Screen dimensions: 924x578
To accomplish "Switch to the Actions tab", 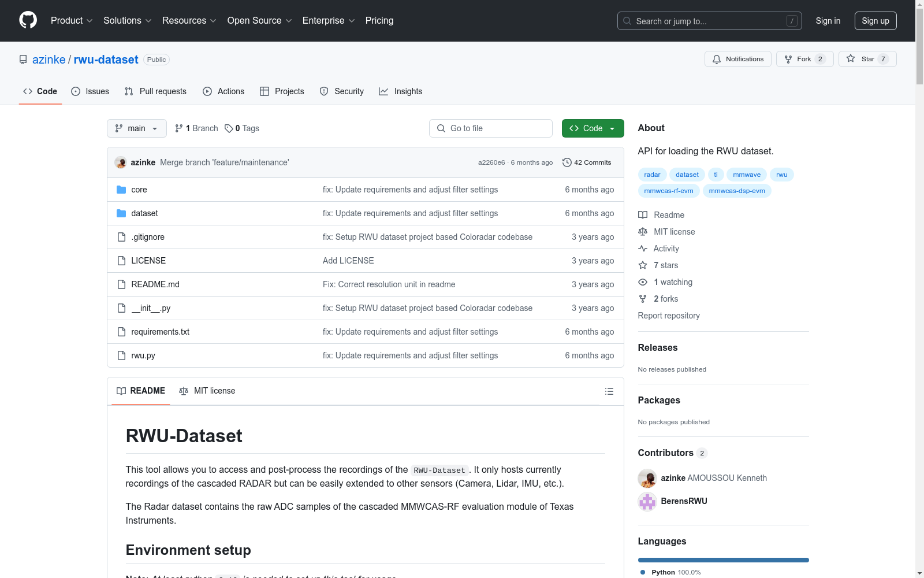I will tap(223, 91).
